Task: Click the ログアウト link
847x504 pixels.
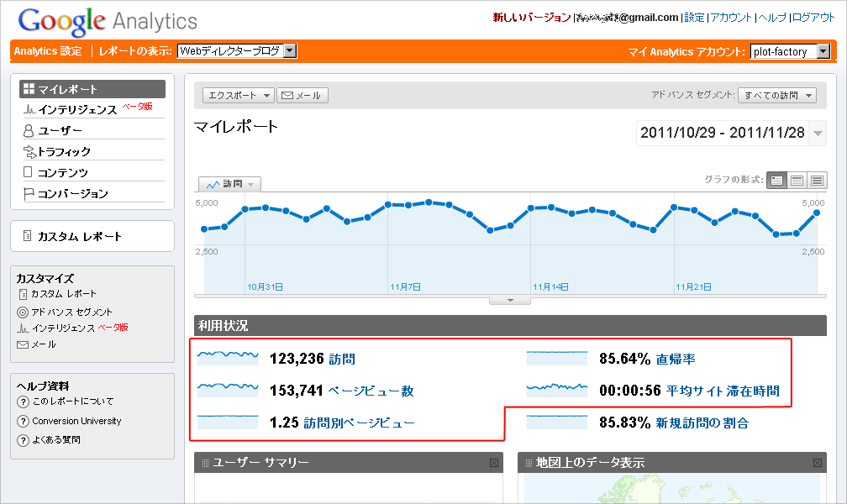Action: pyautogui.click(x=813, y=18)
